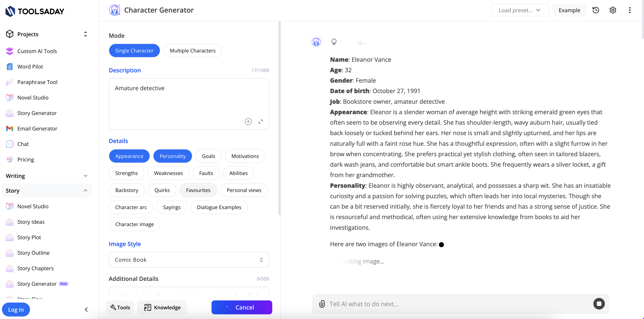This screenshot has width=644, height=319.
Task: Toggle the Goals detail chip
Action: coord(208,156)
